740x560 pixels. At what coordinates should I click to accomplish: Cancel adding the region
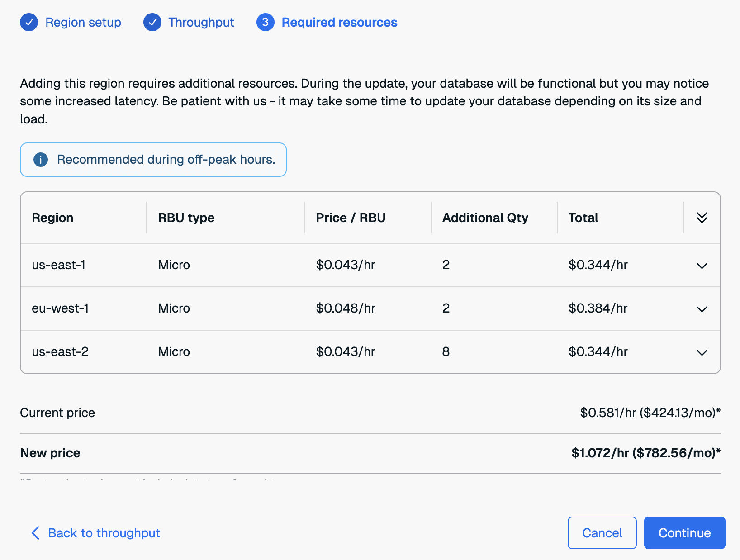(x=602, y=533)
